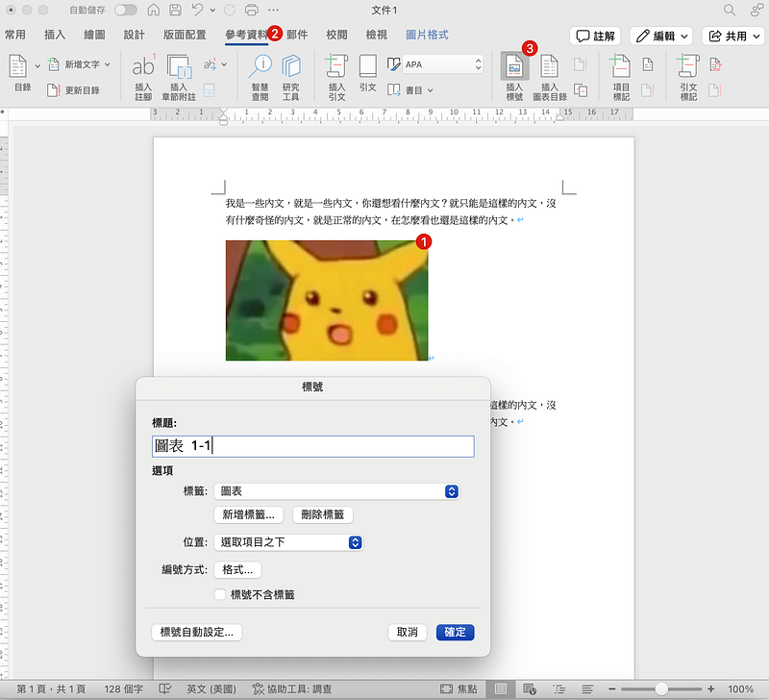Click 英文 (美國) language in status bar
Image resolution: width=769 pixels, height=700 pixels.
click(x=211, y=688)
